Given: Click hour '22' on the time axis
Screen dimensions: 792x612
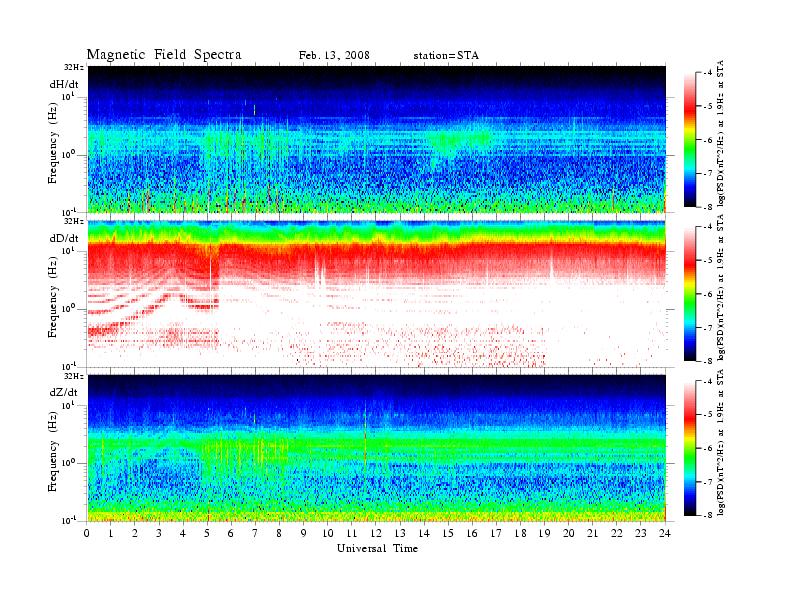Looking at the screenshot, I should tap(617, 533).
